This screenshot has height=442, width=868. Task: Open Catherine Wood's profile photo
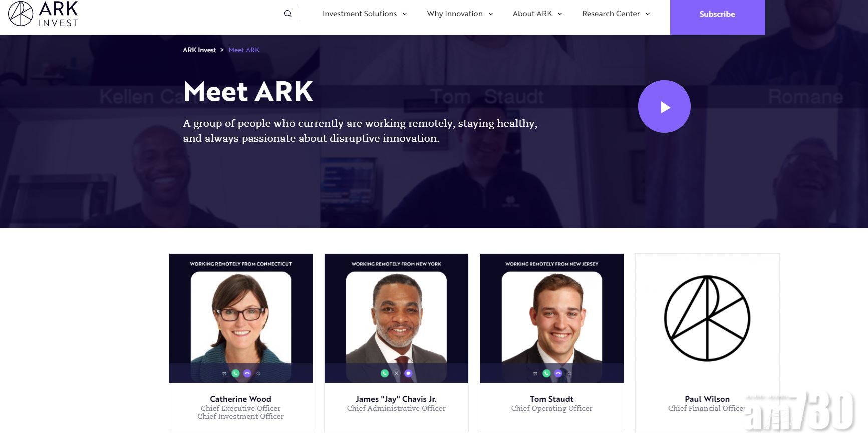click(241, 318)
